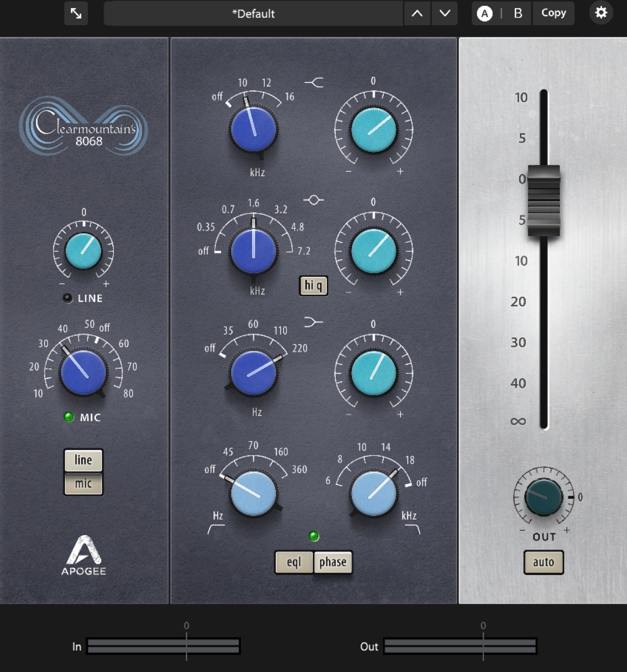627x672 pixels.
Task: Select the line input button
Action: 83,460
